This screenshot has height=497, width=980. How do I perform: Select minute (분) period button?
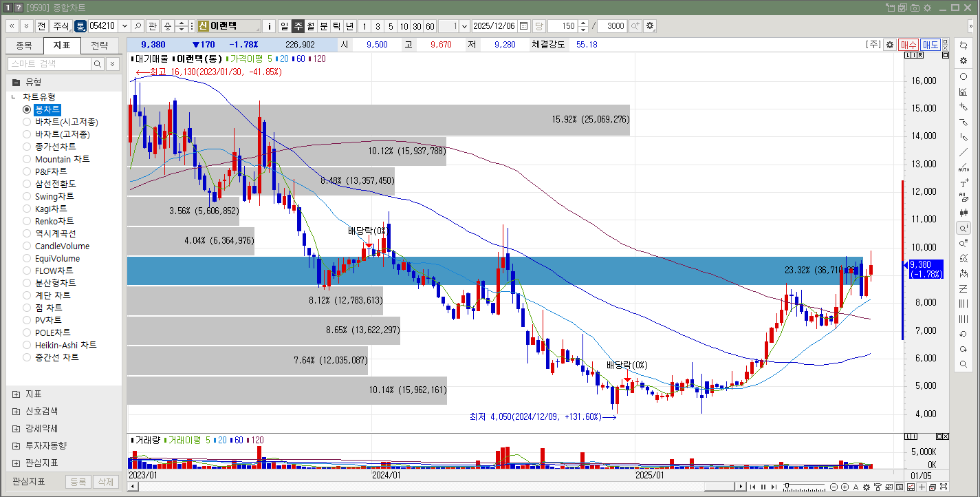click(324, 26)
